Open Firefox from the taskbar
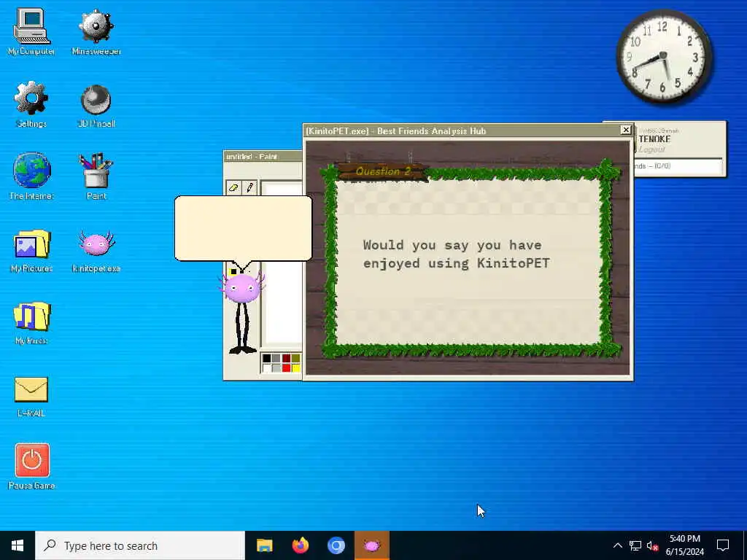747x560 pixels. pyautogui.click(x=300, y=545)
